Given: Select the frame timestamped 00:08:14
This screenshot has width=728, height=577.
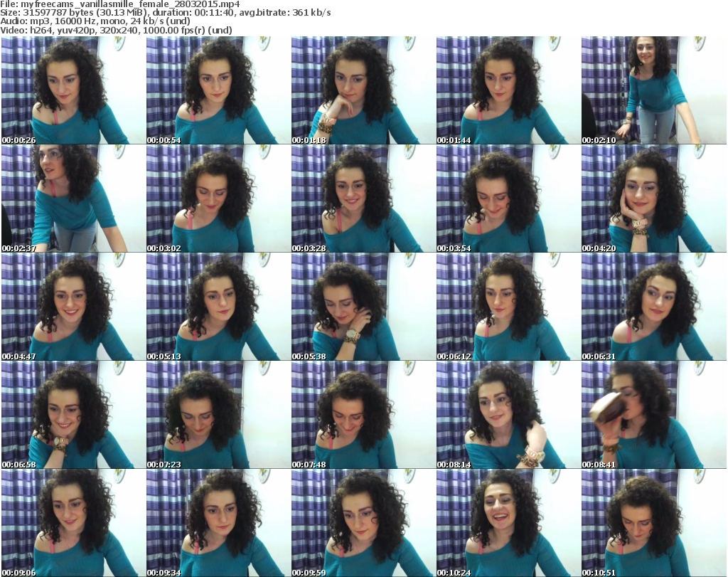Looking at the screenshot, I should (x=508, y=415).
